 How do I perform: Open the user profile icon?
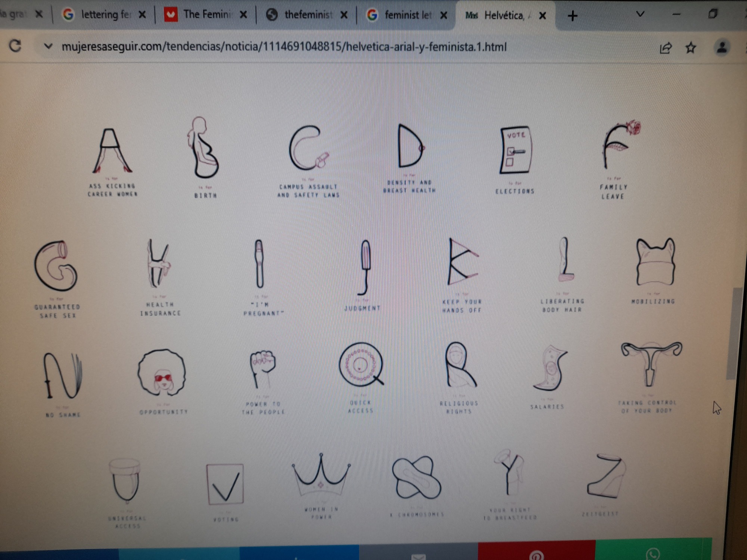(722, 47)
